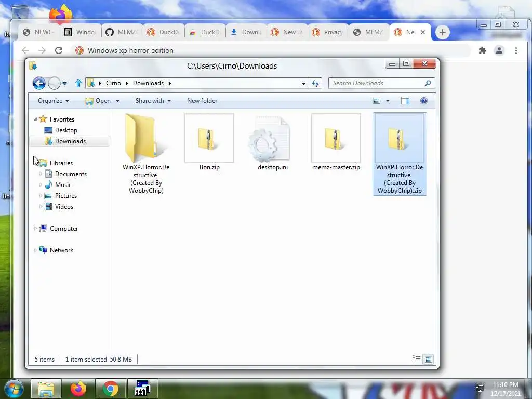Select Libraries in navigation pane
Screen dimensions: 532x399
click(61, 163)
